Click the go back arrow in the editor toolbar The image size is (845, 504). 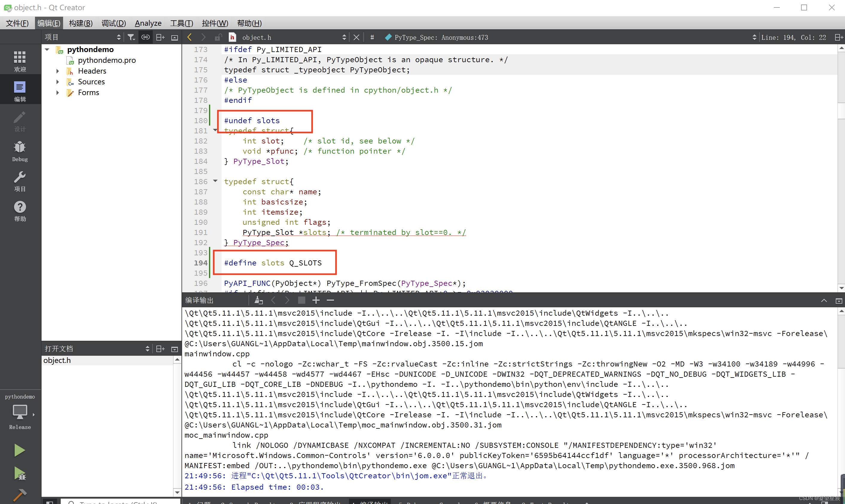(190, 37)
